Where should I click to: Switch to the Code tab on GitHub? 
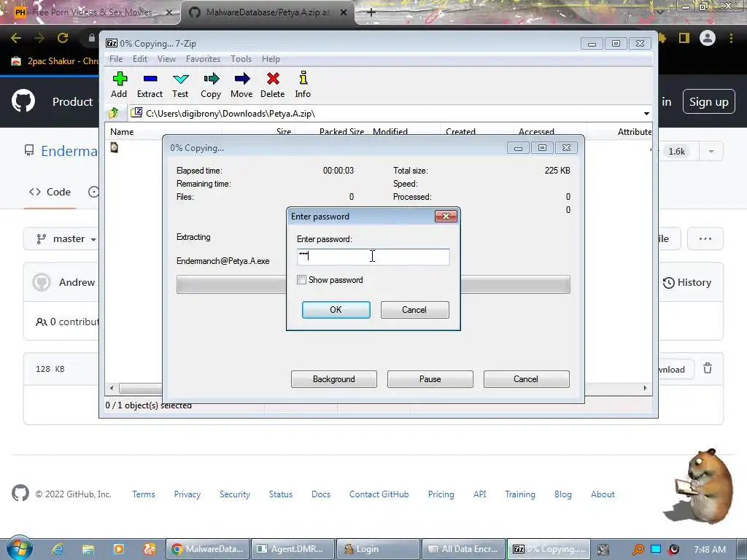tap(50, 192)
